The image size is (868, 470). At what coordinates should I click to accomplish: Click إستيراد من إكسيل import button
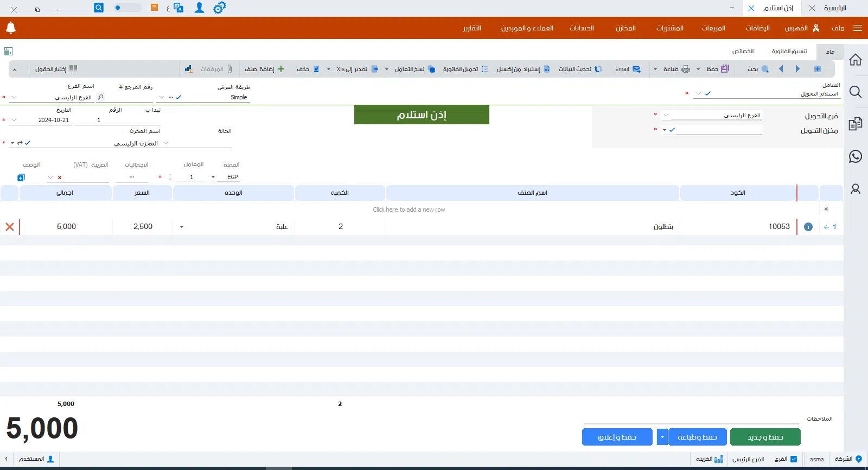[524, 69]
